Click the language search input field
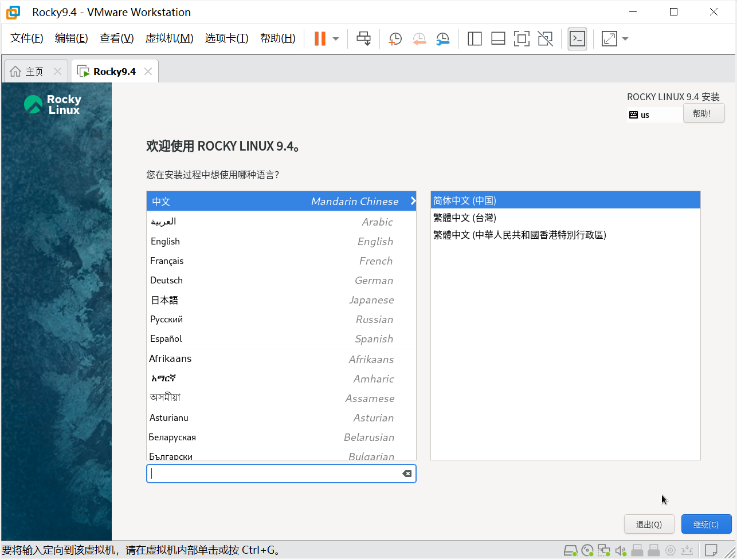 (275, 474)
